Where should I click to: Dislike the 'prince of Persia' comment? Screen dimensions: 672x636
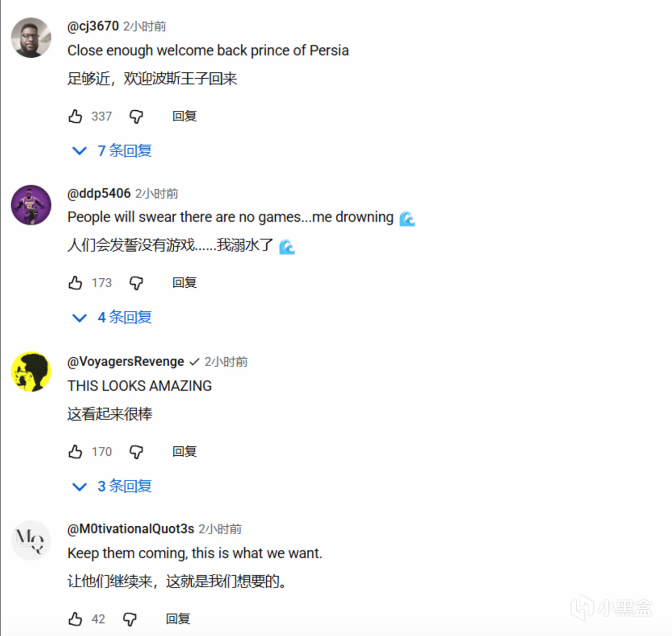[136, 117]
